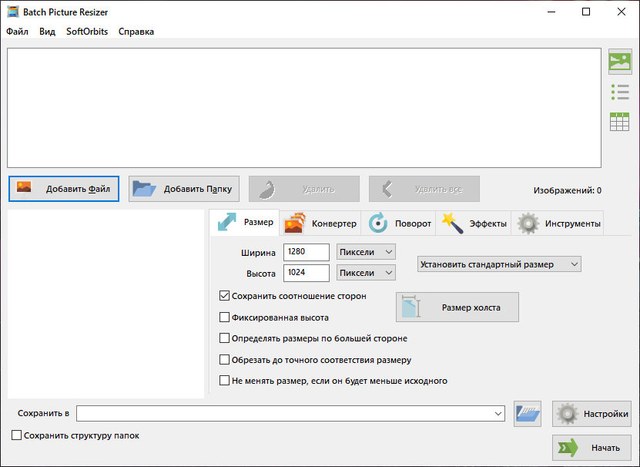Switch to the Конвертер tab
The height and width of the screenshot is (467, 640).
(x=321, y=223)
